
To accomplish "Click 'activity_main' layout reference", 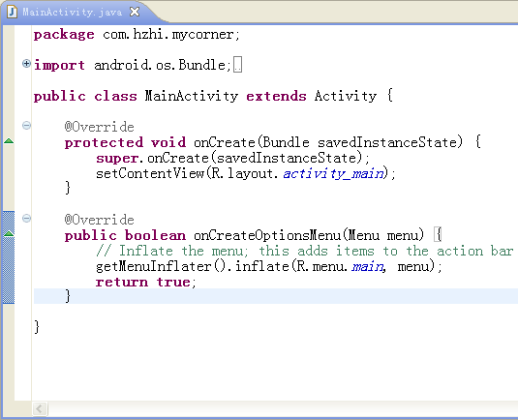I will [x=334, y=173].
